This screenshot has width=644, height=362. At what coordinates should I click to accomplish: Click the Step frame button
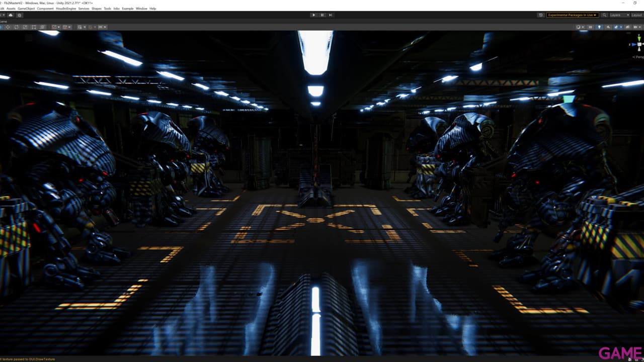(331, 15)
